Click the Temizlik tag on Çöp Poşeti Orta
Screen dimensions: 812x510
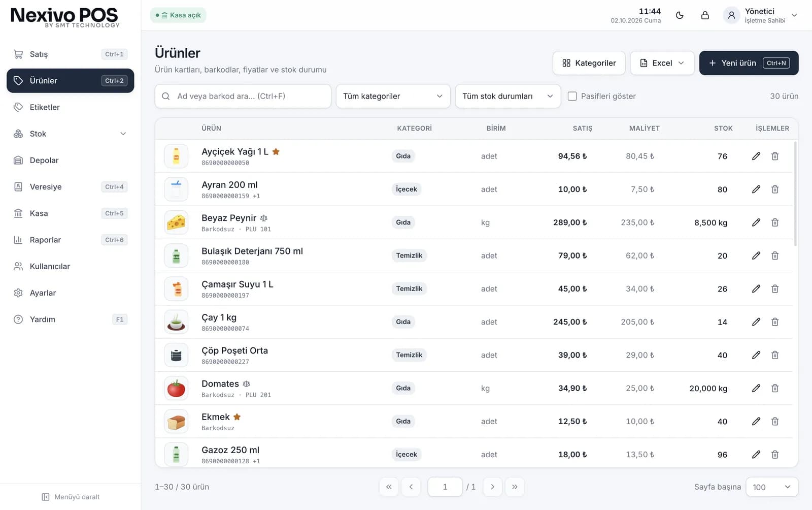tap(409, 355)
